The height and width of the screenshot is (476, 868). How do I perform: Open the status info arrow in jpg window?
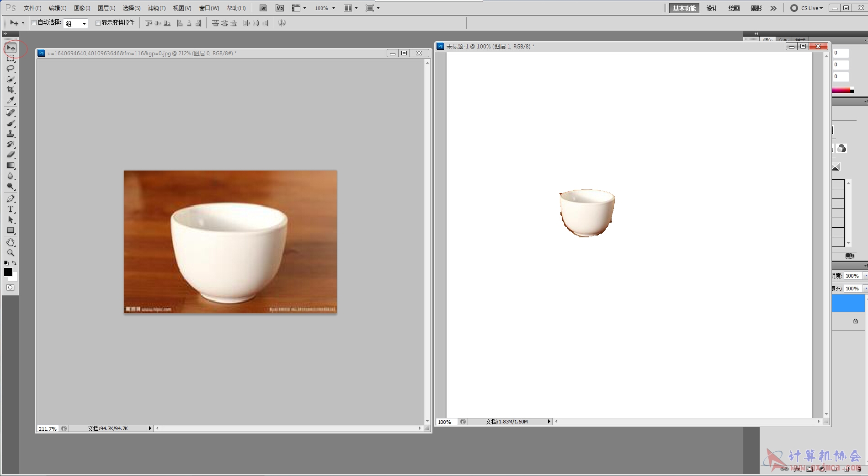tap(149, 428)
